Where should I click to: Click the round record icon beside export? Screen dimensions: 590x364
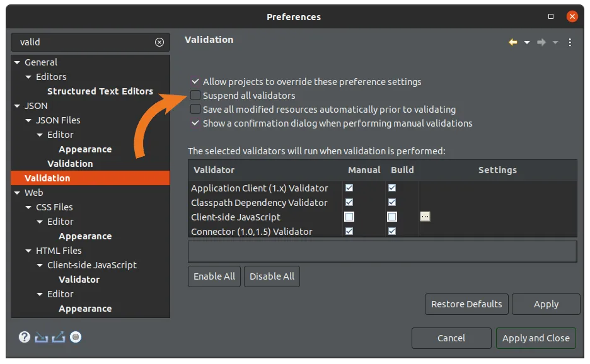[76, 337]
